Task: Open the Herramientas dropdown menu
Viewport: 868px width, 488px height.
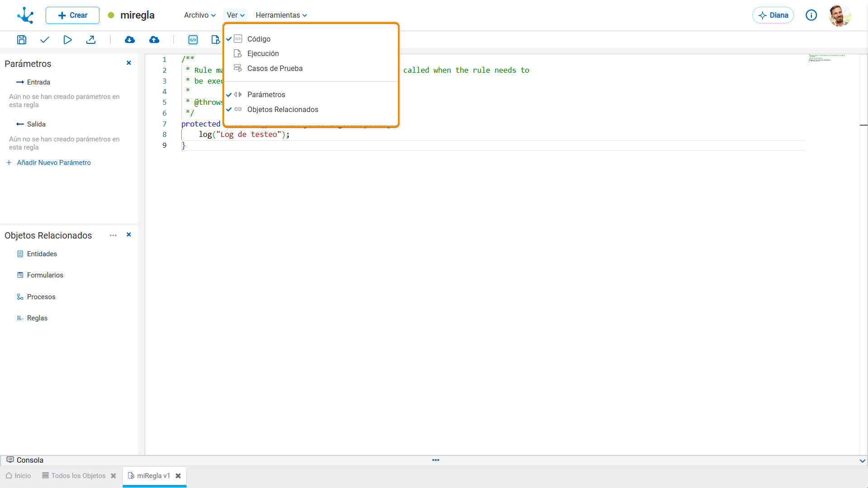Action: 281,15
